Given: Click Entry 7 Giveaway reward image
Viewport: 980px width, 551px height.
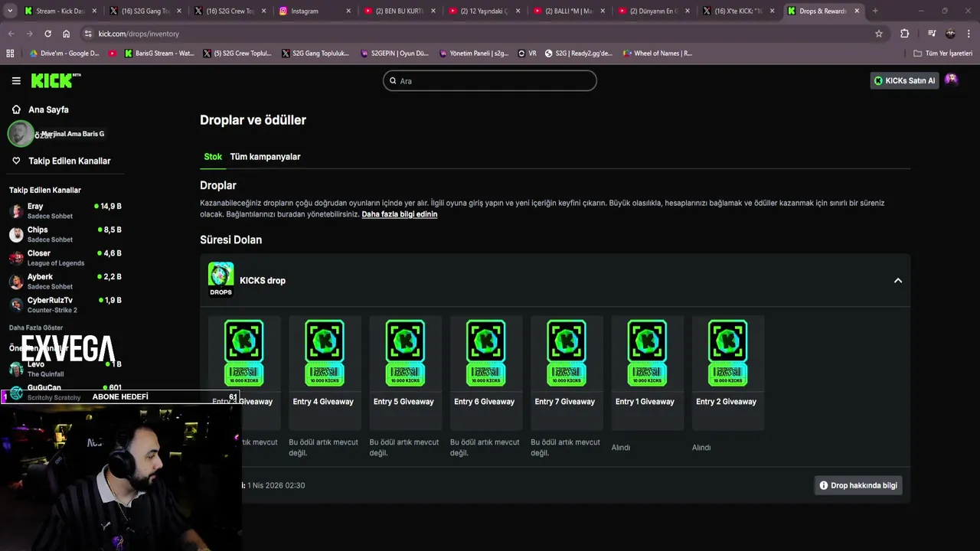Looking at the screenshot, I should click(567, 353).
